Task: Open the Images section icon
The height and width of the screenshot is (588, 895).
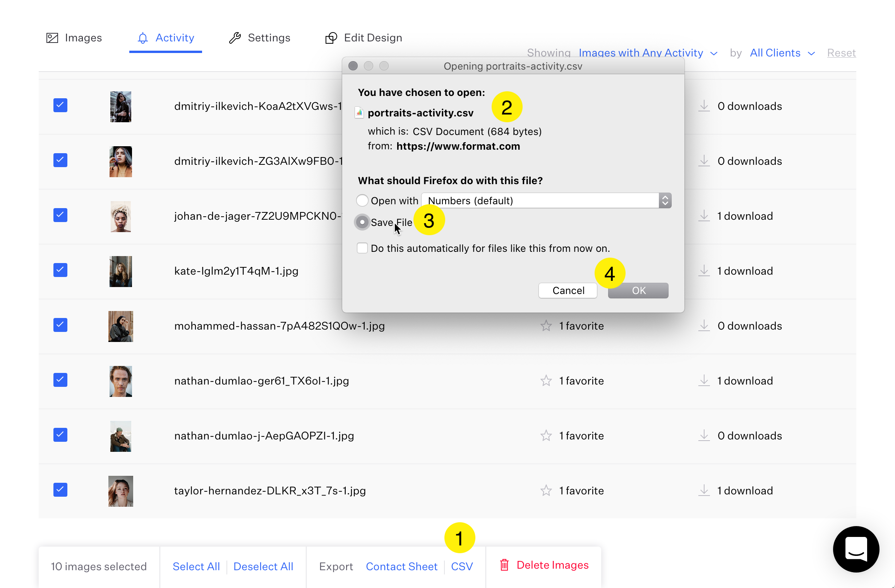Action: click(x=53, y=38)
